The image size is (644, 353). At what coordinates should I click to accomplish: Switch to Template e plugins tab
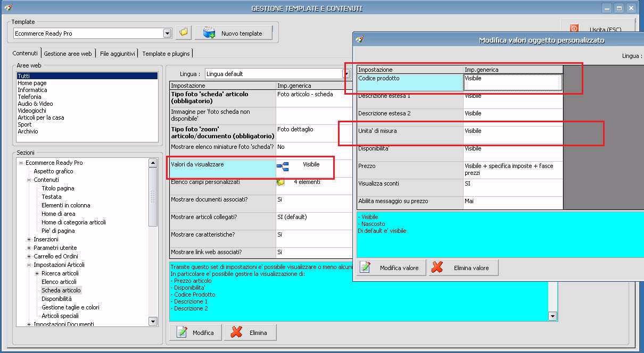pyautogui.click(x=166, y=54)
